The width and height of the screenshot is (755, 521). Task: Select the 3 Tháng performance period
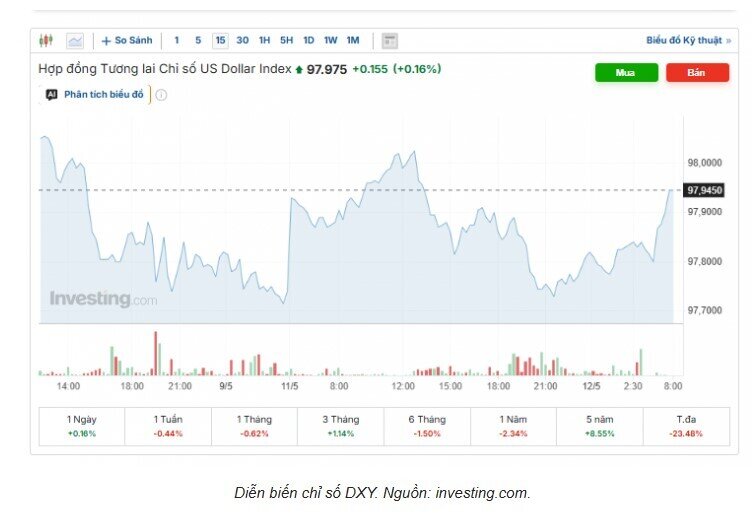[341, 426]
